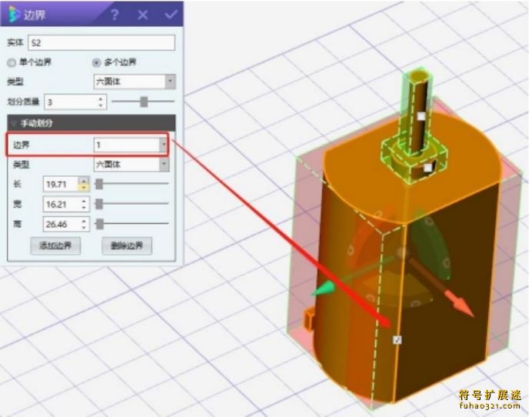Image resolution: width=532 pixels, height=417 pixels.
Task: Click the help question mark icon
Action: 115,15
